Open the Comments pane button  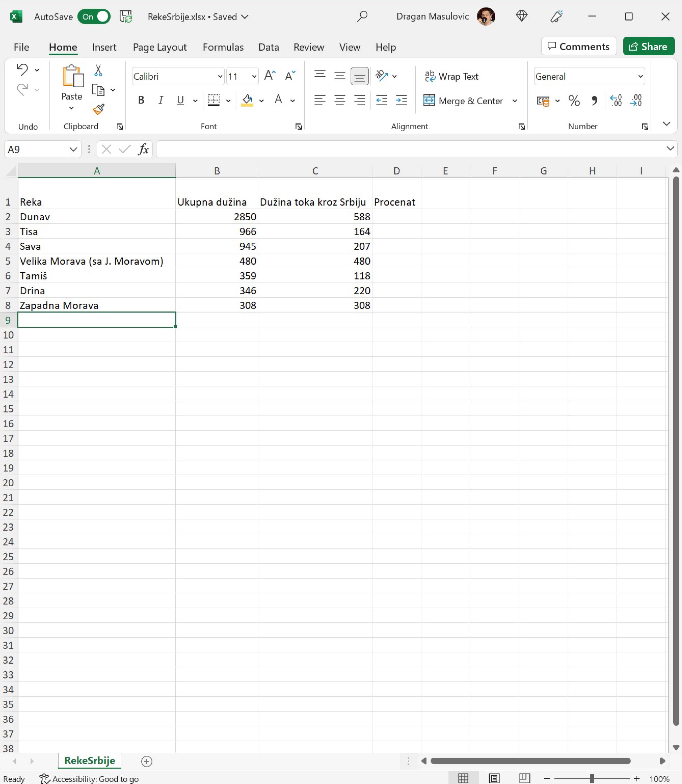(x=579, y=46)
